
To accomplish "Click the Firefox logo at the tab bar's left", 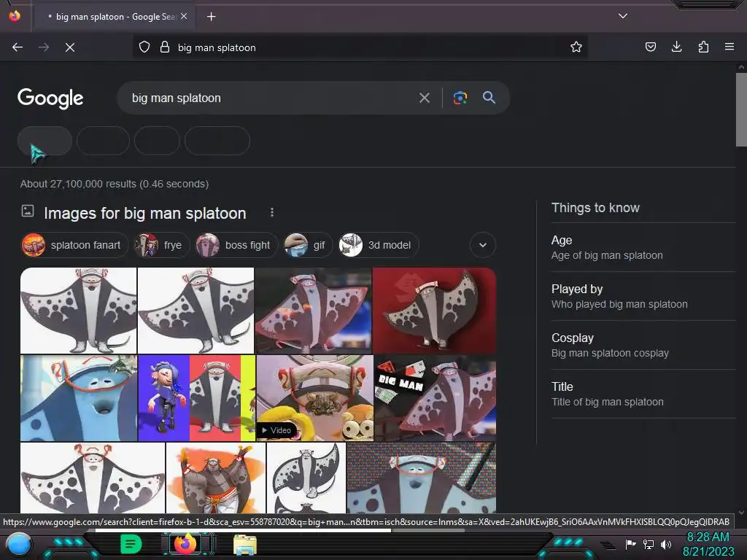I will pyautogui.click(x=15, y=16).
